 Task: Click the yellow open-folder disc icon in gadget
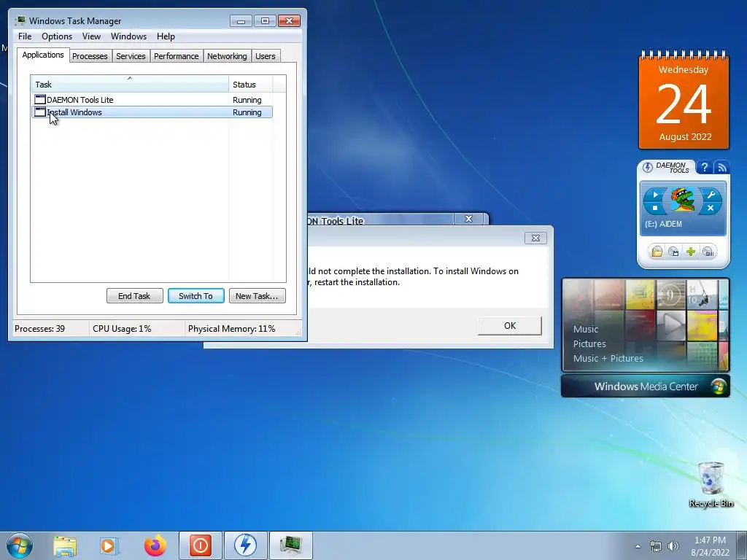(657, 252)
